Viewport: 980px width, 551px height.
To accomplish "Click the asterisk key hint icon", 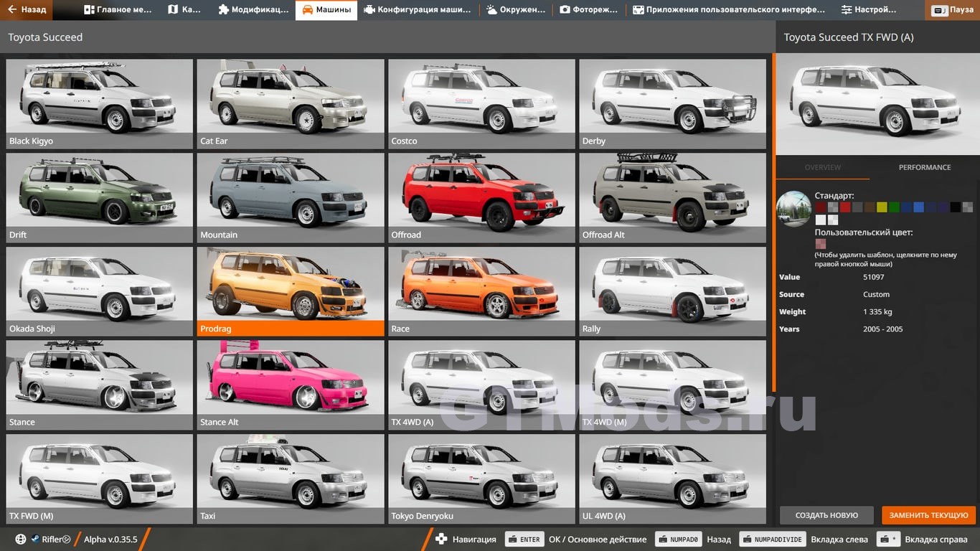I will pyautogui.click(x=889, y=540).
